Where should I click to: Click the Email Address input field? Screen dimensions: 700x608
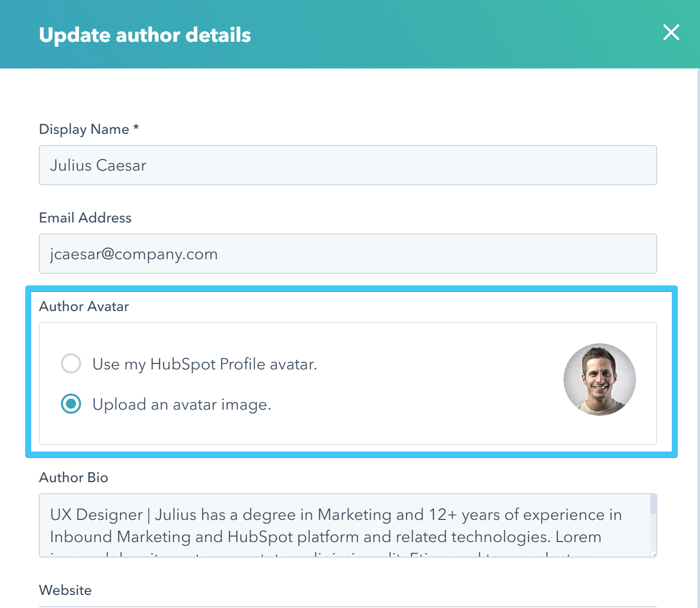click(347, 254)
